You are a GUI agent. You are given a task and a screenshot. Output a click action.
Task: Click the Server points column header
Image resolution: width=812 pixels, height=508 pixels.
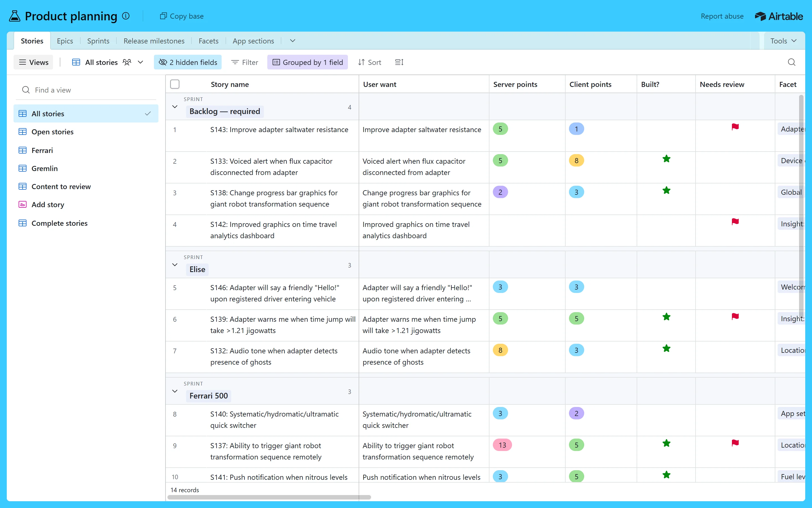527,84
